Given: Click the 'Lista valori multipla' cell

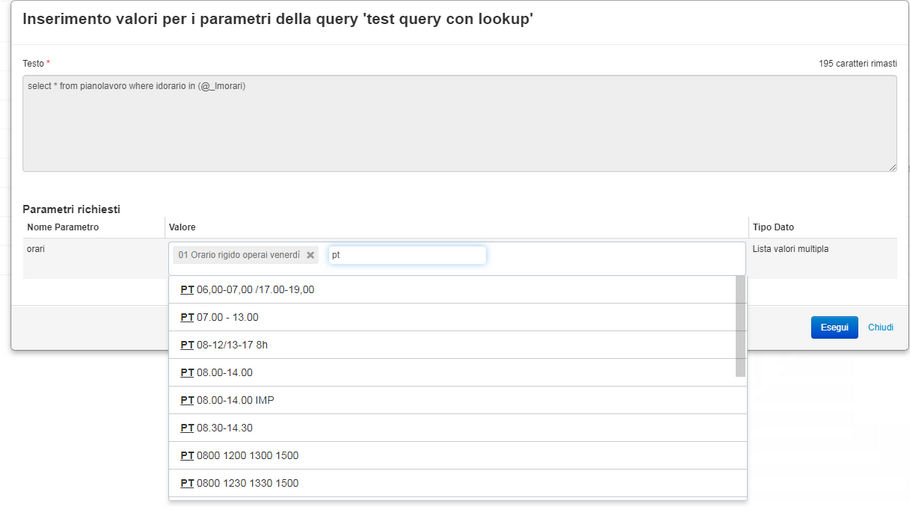Looking at the screenshot, I should click(x=790, y=249).
